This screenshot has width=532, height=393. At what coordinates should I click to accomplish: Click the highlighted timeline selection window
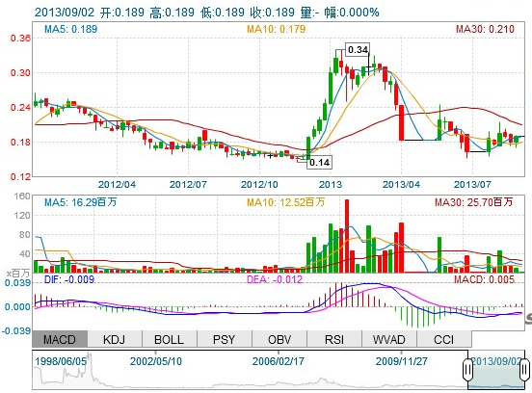(x=496, y=370)
